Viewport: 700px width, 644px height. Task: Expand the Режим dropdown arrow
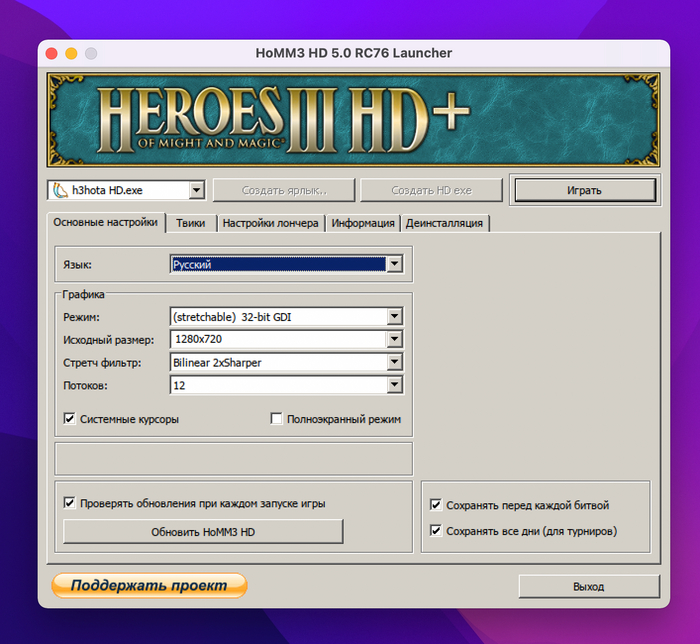(394, 316)
